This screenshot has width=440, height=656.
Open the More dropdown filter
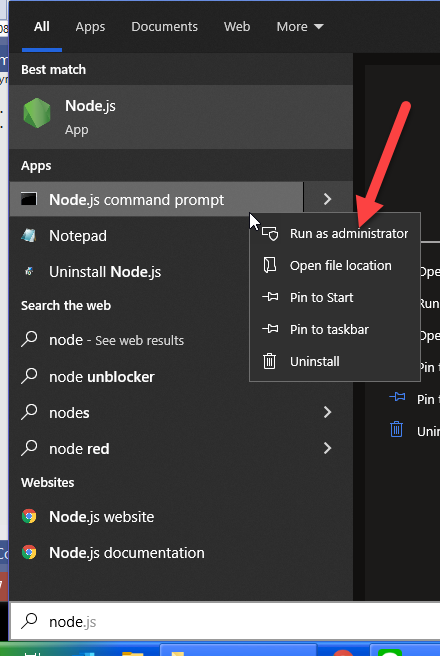pyautogui.click(x=300, y=27)
